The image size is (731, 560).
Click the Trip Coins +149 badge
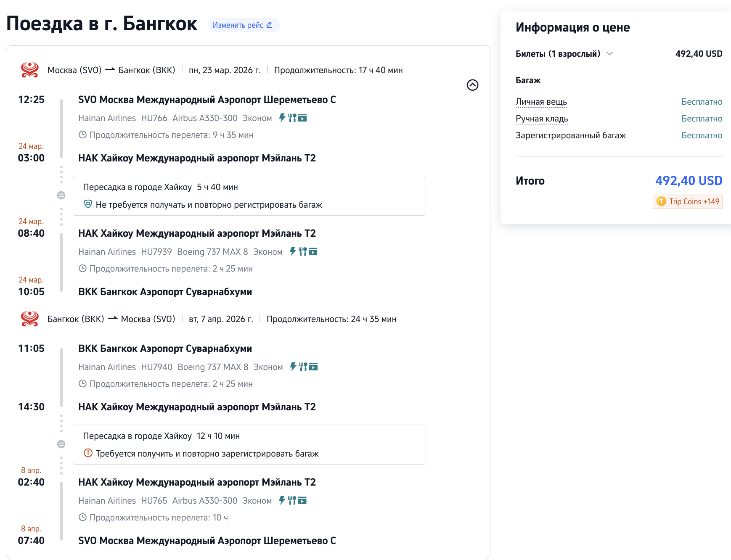687,201
